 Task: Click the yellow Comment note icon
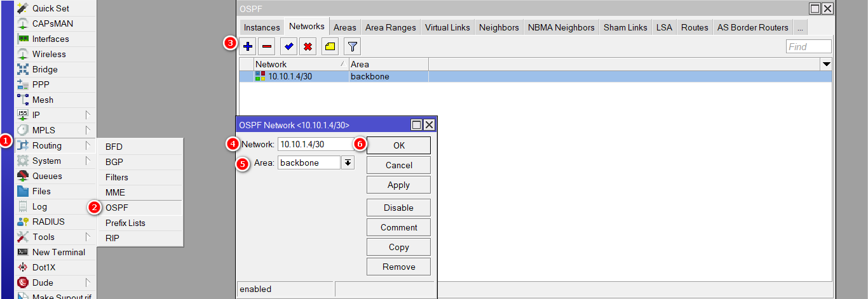pos(330,46)
